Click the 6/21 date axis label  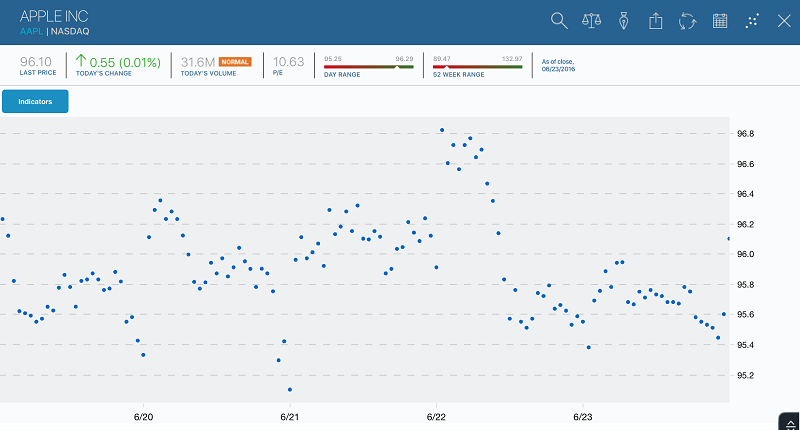click(290, 417)
